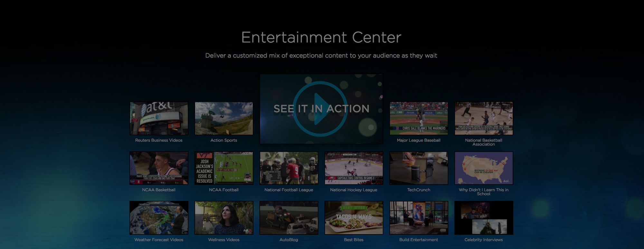The image size is (644, 249).
Task: Click the Why Didn't I Learn This in School label
Action: [x=484, y=192]
